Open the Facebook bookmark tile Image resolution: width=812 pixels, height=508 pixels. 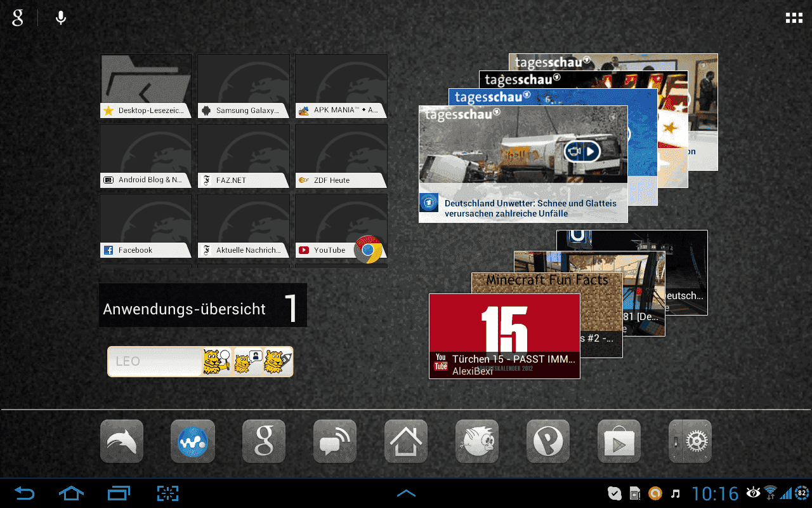pyautogui.click(x=146, y=226)
